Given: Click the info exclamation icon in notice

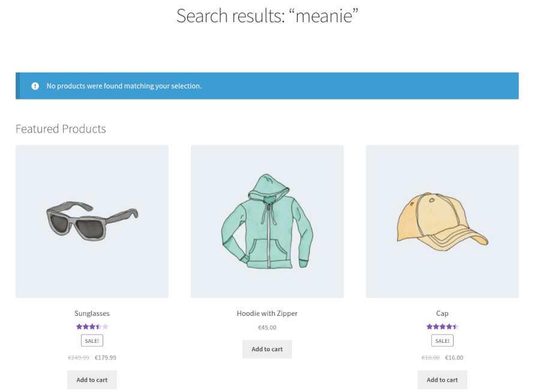Looking at the screenshot, I should coord(35,86).
